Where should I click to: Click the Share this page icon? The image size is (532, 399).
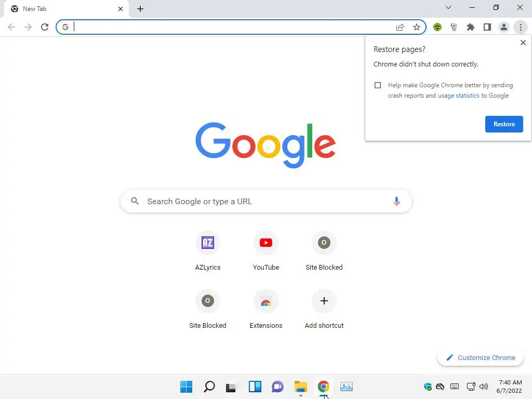pyautogui.click(x=400, y=27)
